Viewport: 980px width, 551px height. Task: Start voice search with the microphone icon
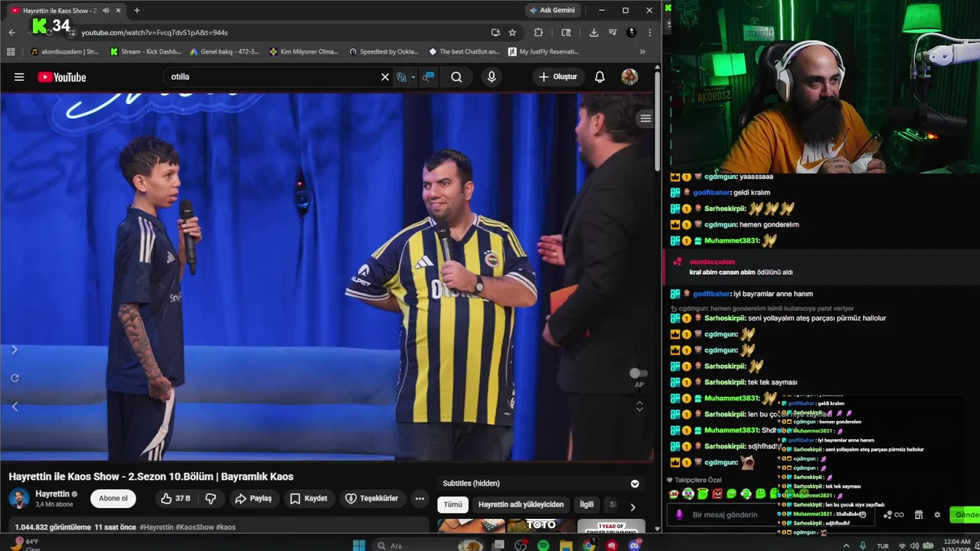(492, 77)
